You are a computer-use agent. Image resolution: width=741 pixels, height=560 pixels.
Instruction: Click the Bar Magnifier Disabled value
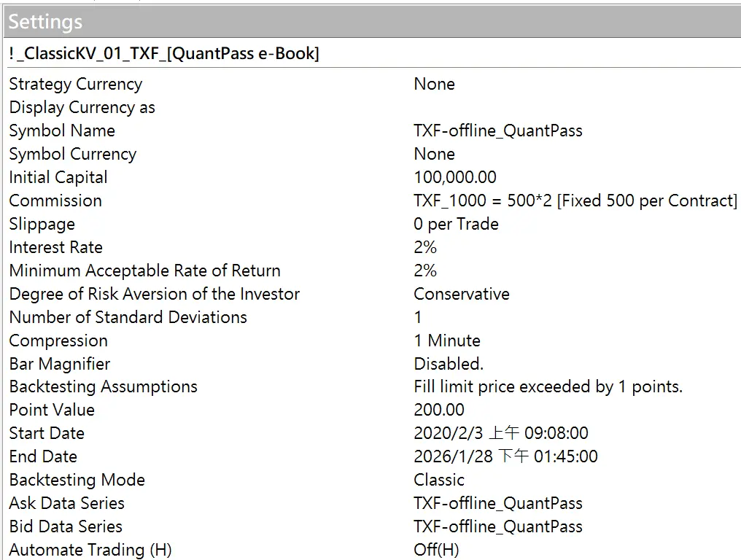448,364
